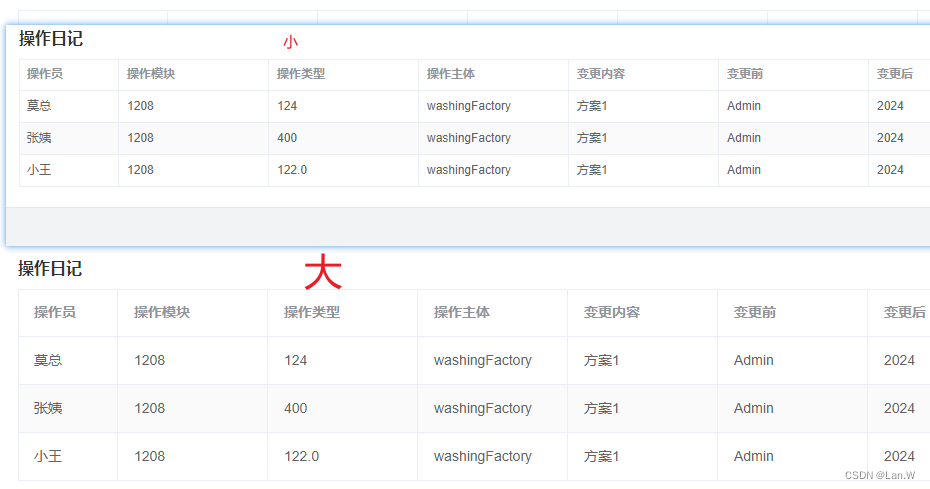Click 变更后 header in the lower large table

pyautogui.click(x=904, y=312)
